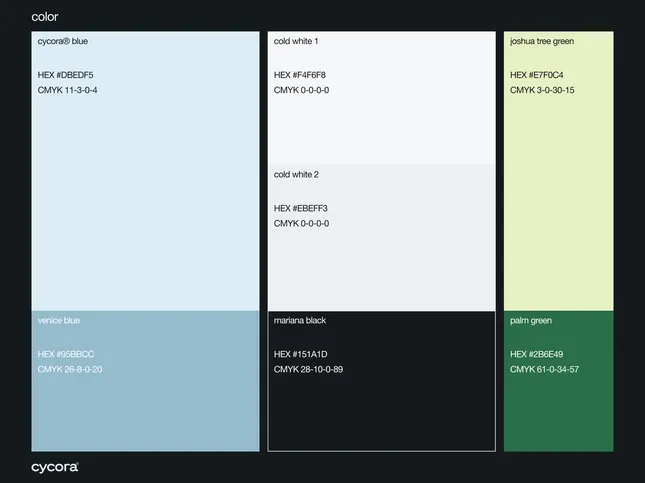
Task: Click the cycora logo at bottom
Action: [55, 467]
